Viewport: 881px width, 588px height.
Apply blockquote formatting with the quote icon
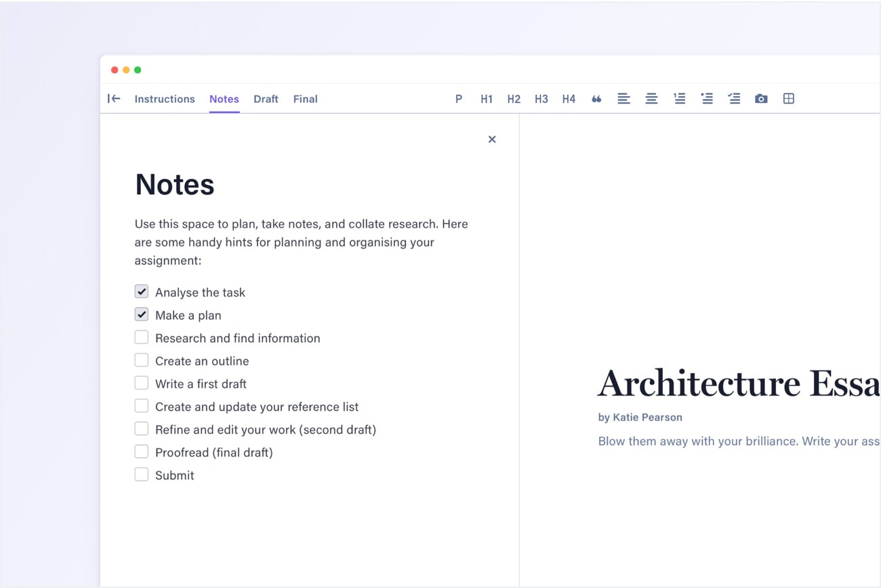click(596, 99)
